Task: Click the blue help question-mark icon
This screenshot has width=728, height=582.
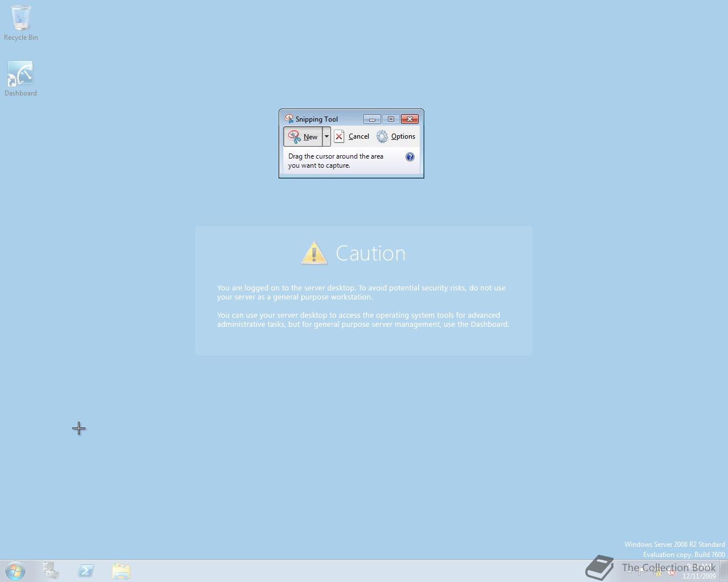Action: [410, 157]
